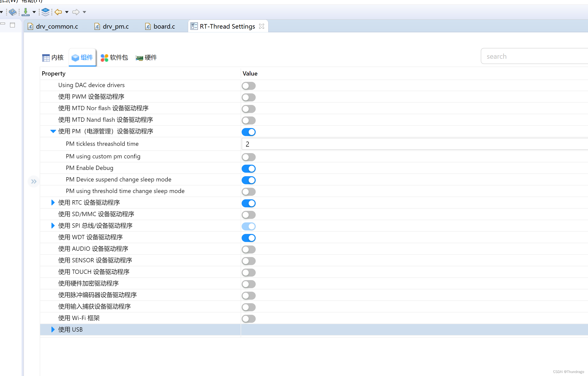Screen dimensions: 588x376
Task: Open dropdown next to back arrow
Action: (x=67, y=12)
